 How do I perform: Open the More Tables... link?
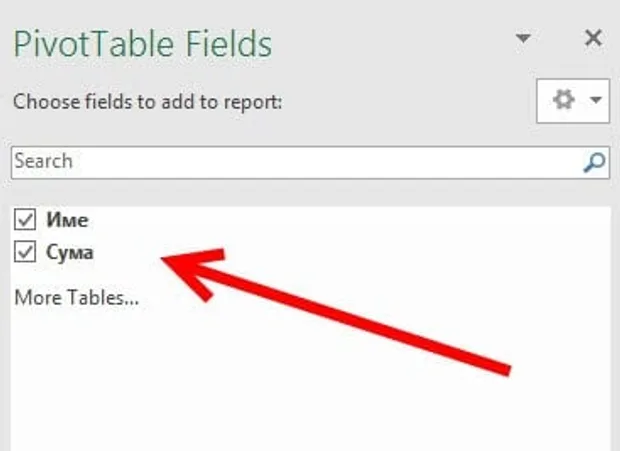[x=76, y=297]
